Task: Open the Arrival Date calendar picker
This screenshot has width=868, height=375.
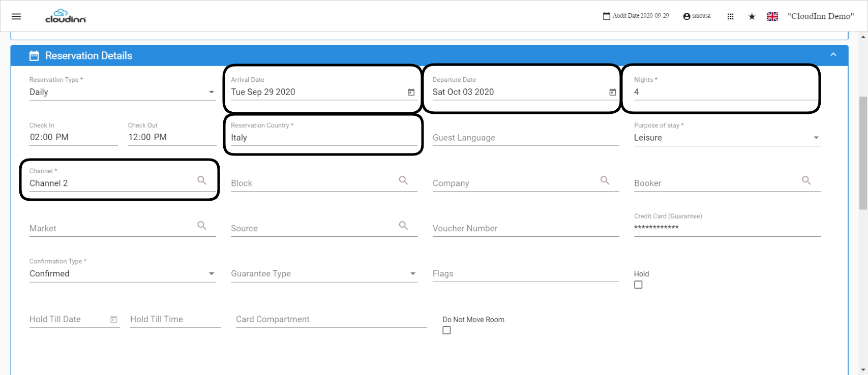Action: (x=411, y=92)
